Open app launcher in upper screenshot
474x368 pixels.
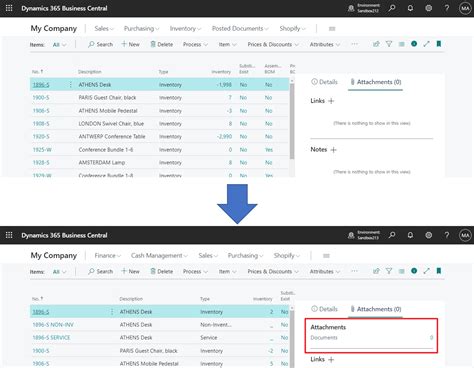pos(9,8)
